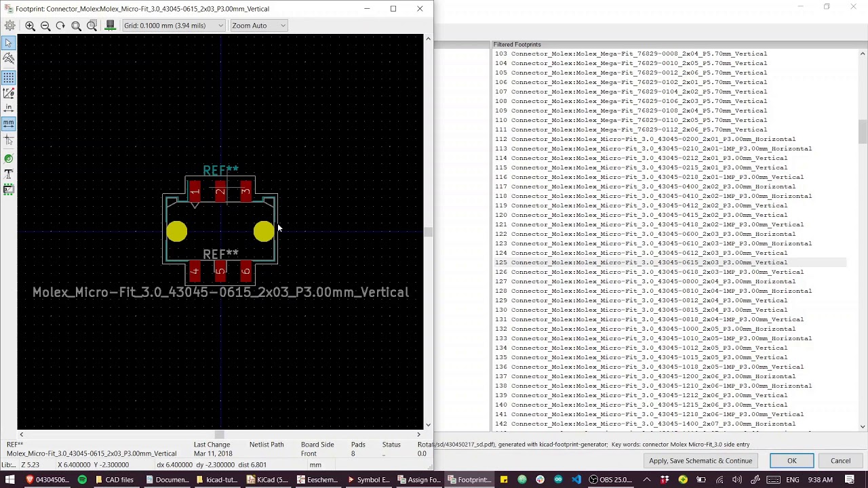Toggle edge outline sketch mode
This screenshot has height=488, width=868.
(9, 190)
